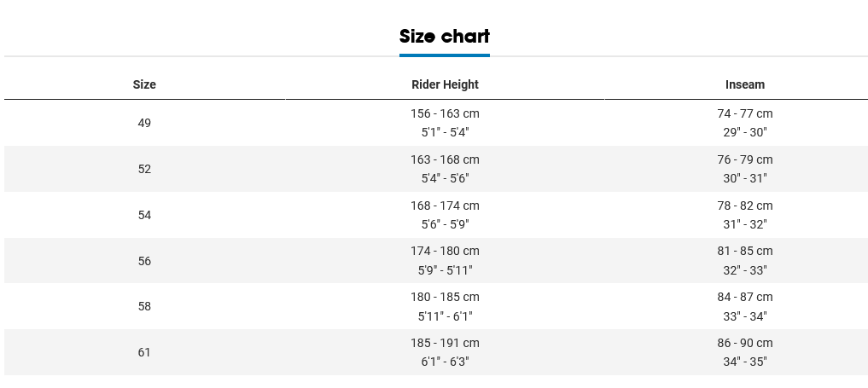
Task: Click the 78 - 82 cm inseam value
Action: point(745,206)
